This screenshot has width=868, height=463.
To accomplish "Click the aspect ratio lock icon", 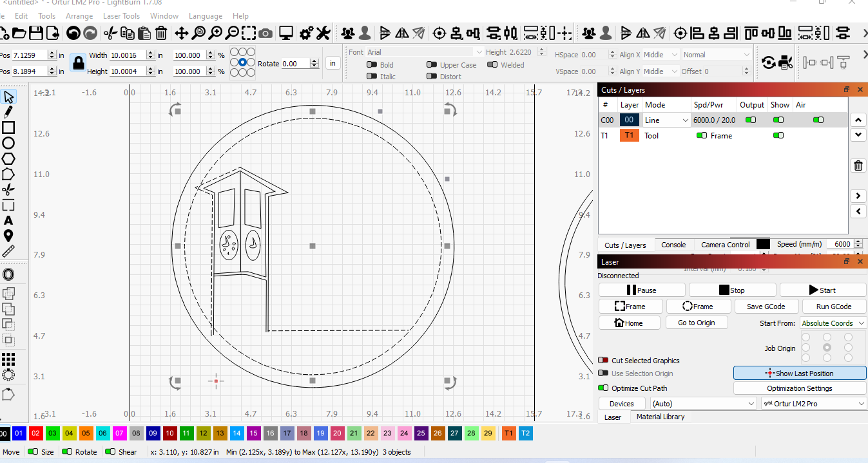I will pyautogui.click(x=78, y=63).
